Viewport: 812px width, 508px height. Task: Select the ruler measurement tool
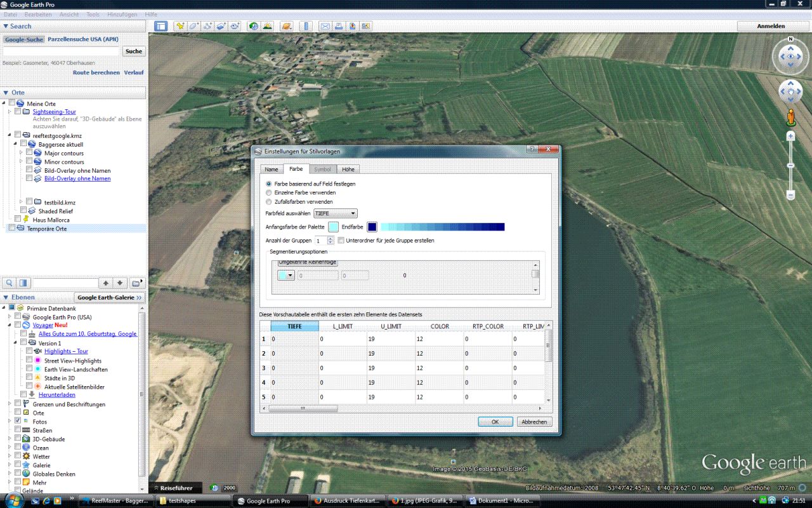pyautogui.click(x=306, y=26)
